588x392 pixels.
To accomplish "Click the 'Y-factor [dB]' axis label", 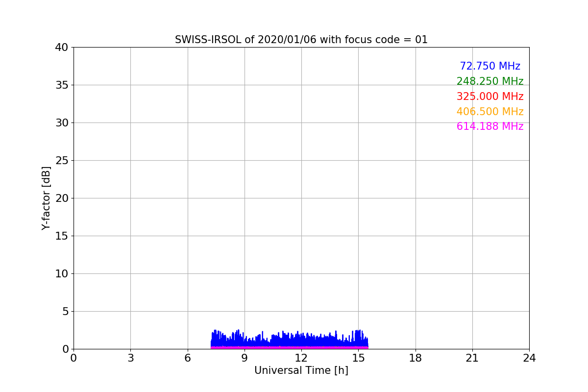I will coord(46,198).
